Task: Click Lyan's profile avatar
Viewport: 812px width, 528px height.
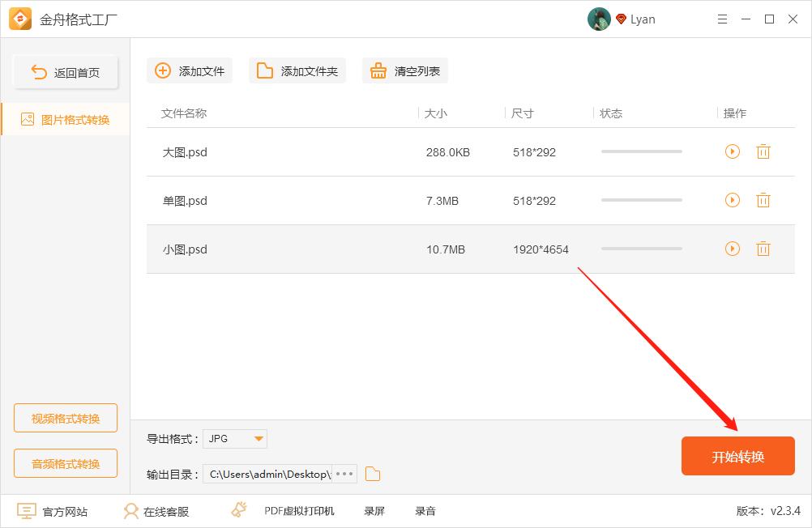Action: (x=599, y=19)
